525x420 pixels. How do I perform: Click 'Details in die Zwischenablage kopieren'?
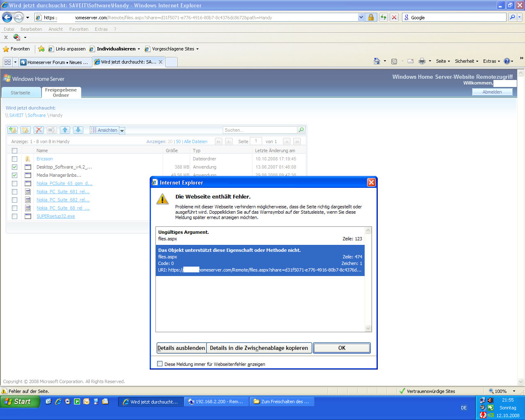(x=259, y=348)
